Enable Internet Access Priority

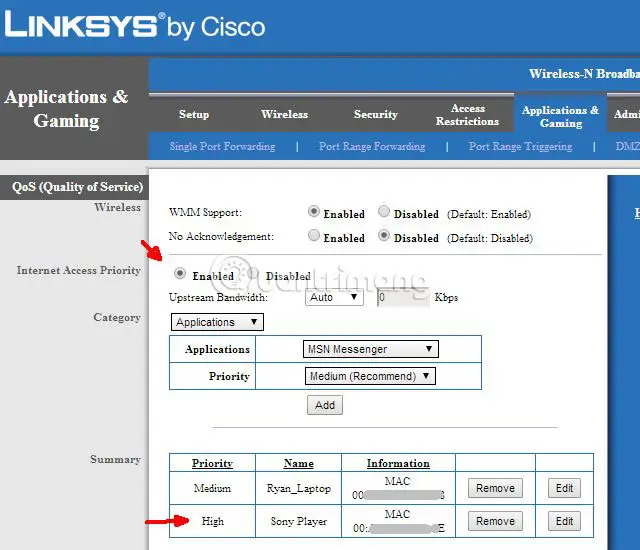180,273
